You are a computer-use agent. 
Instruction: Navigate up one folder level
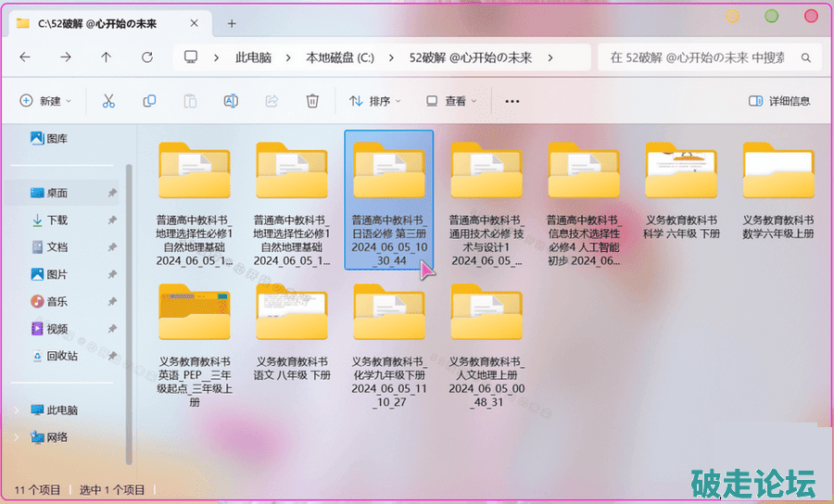pos(106,57)
